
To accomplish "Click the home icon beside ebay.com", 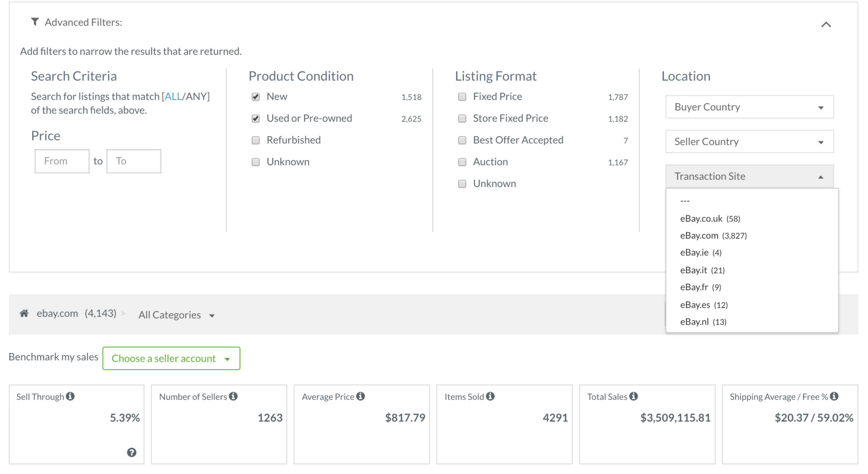I will pyautogui.click(x=24, y=313).
